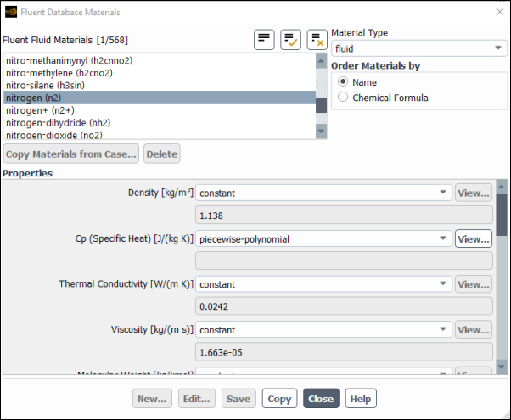The height and width of the screenshot is (420, 511).
Task: Click the Properties panel scrollbar thumb
Action: (x=502, y=215)
